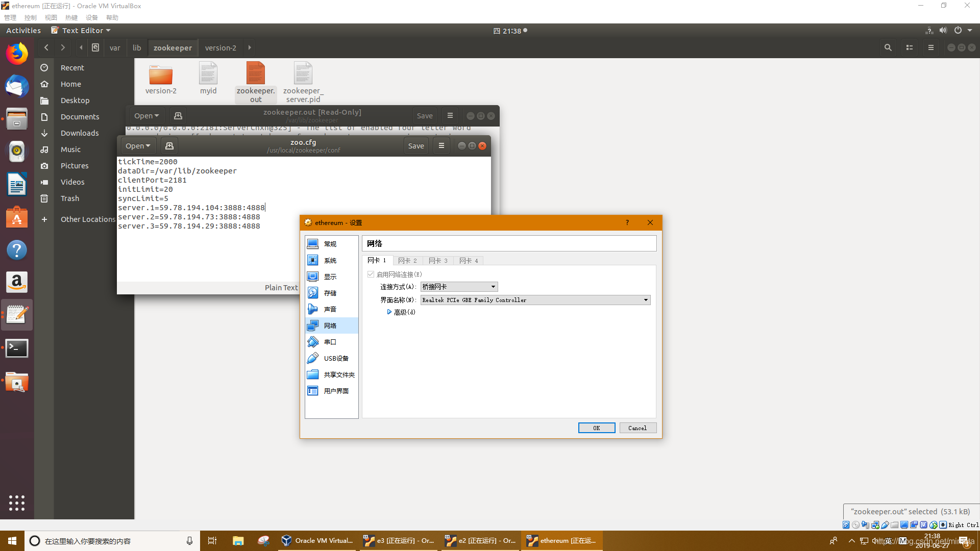The height and width of the screenshot is (551, 980).
Task: Save the zoo.cfg file
Action: coord(416,146)
